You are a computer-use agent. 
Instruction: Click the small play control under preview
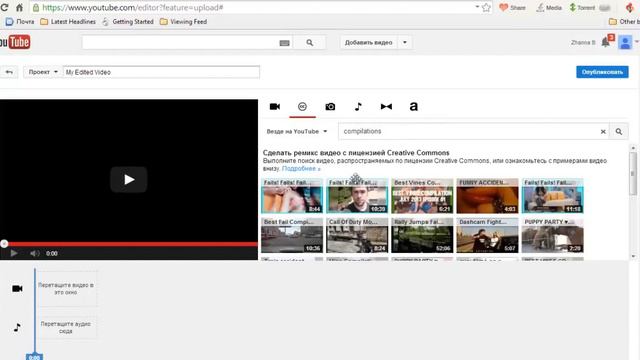(x=14, y=253)
